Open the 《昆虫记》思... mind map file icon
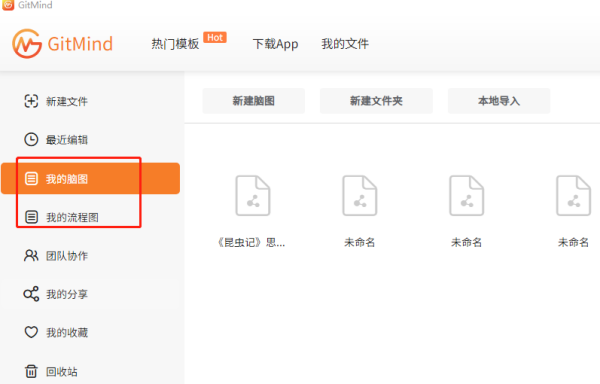Viewport: 600px width, 384px height. (253, 195)
